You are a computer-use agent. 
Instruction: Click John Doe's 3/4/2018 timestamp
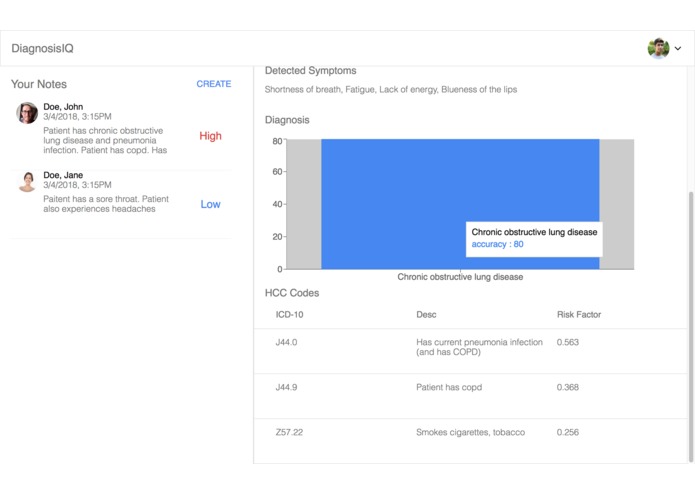click(x=77, y=117)
